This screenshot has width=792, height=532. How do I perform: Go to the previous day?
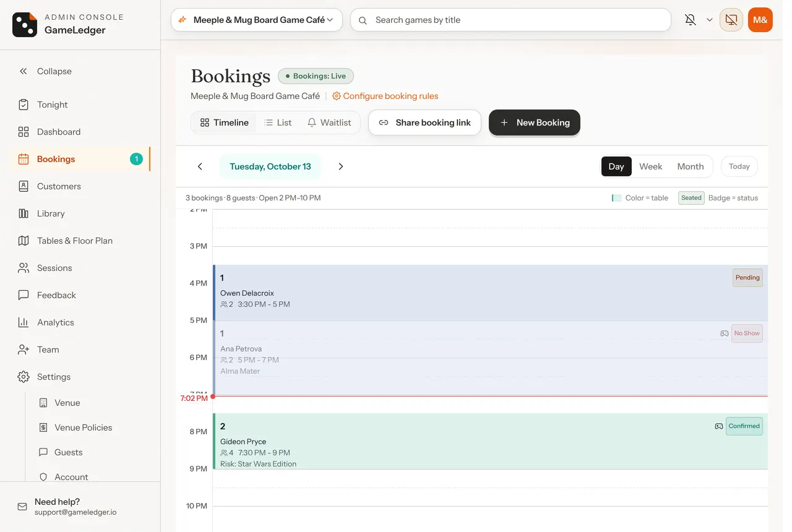click(200, 166)
